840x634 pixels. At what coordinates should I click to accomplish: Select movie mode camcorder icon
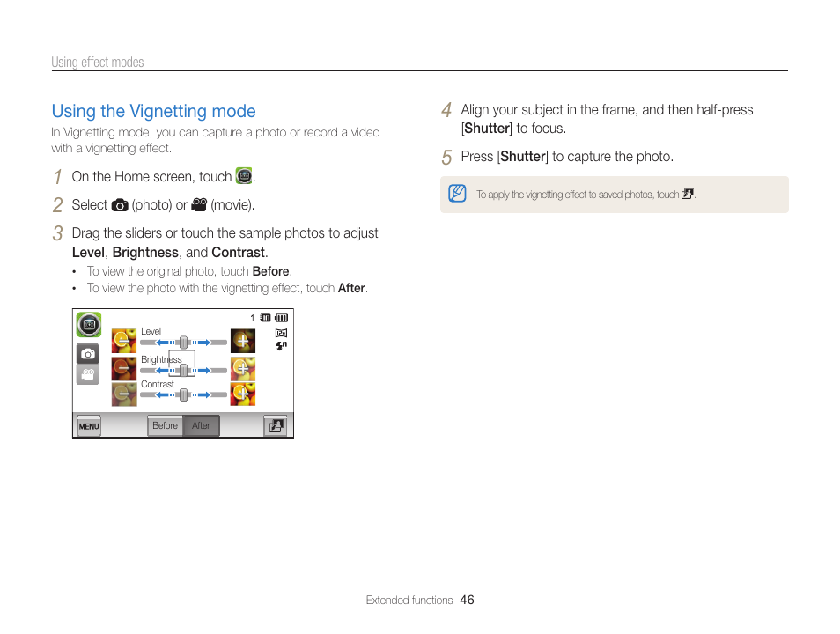[88, 374]
